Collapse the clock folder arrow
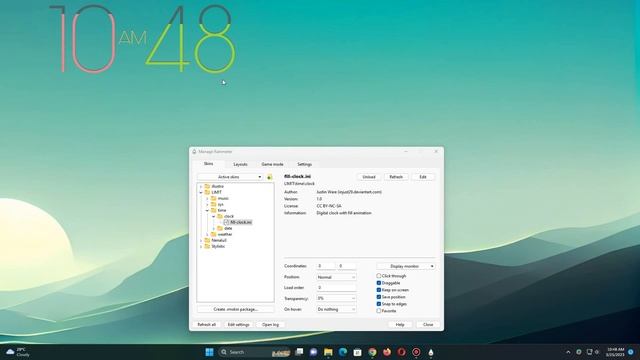640x360 pixels. coord(213,216)
